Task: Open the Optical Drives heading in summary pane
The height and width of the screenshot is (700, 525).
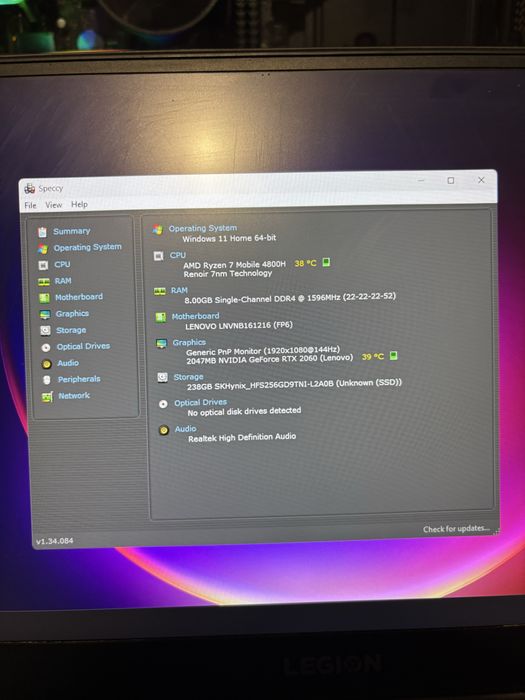Action: (x=200, y=403)
